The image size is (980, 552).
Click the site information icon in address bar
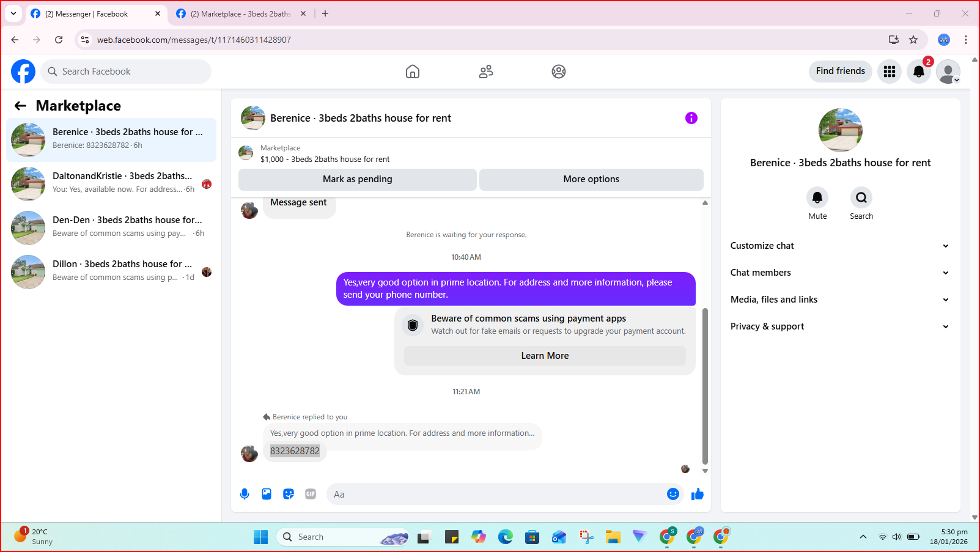85,40
